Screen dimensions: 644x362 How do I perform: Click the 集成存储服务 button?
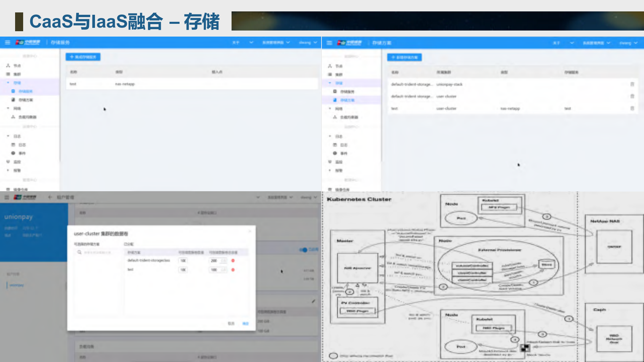(83, 57)
